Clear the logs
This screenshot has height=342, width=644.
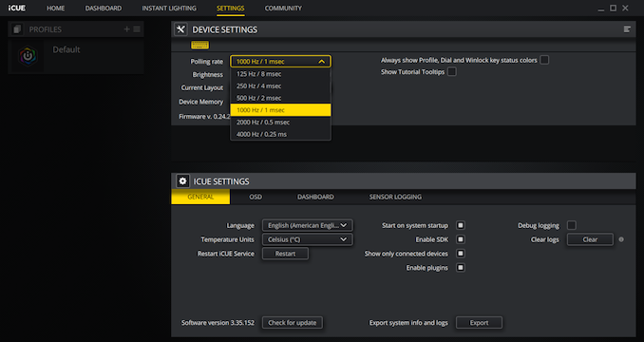pos(590,239)
